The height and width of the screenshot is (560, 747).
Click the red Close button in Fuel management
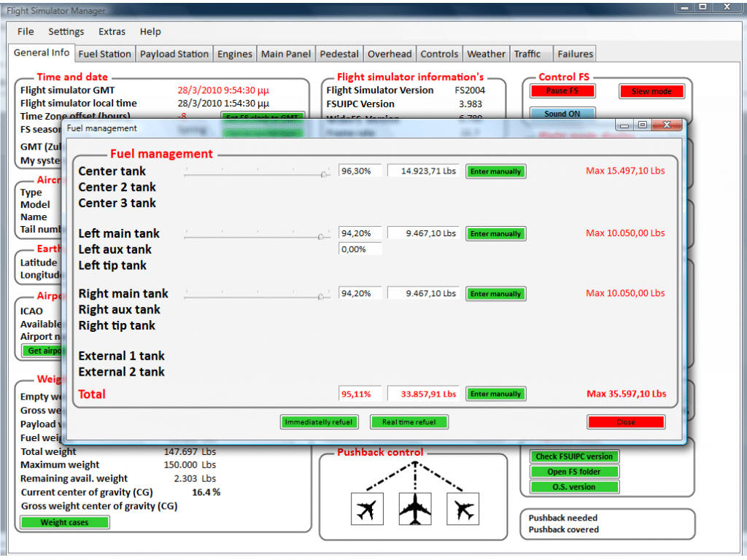[625, 422]
